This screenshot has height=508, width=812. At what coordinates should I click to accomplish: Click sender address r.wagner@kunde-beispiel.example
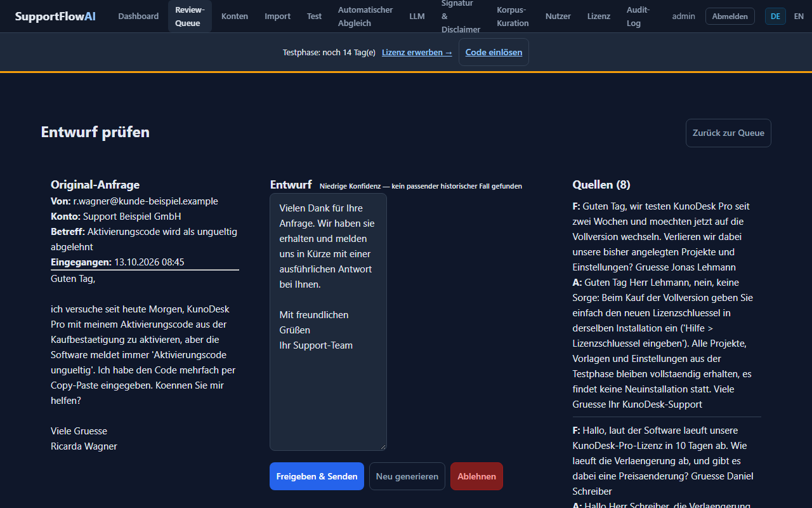(x=145, y=201)
